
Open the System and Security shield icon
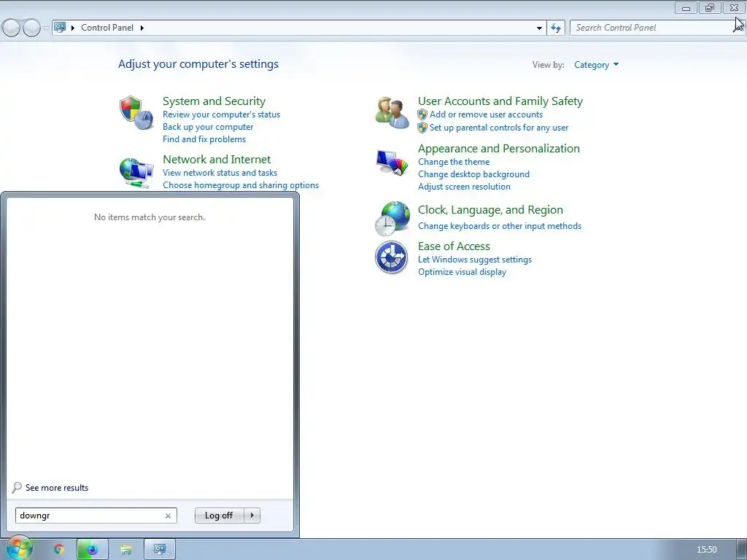(136, 113)
